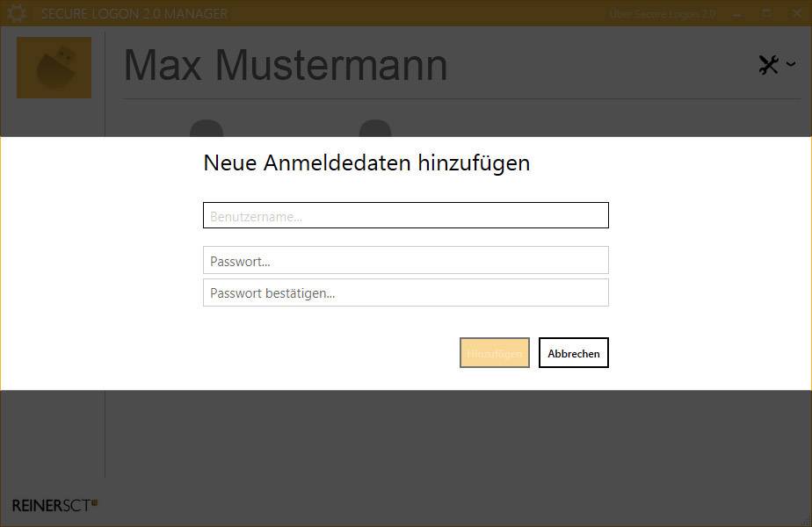Open the wrench and screwdriver settings icon
This screenshot has height=527, width=812.
(x=768, y=64)
